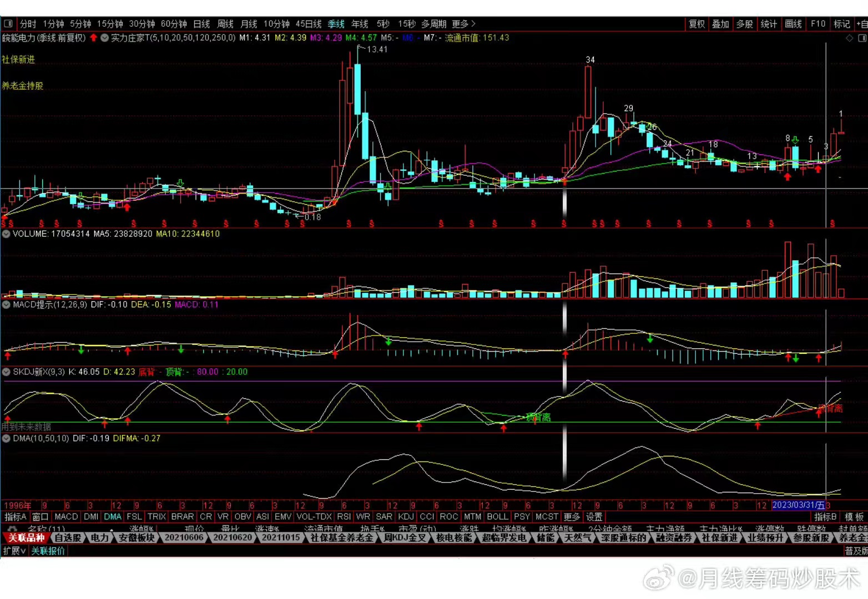Click the diamond icon at chart top-right
Image resolution: width=868 pixels, height=599 pixels.
tap(849, 38)
